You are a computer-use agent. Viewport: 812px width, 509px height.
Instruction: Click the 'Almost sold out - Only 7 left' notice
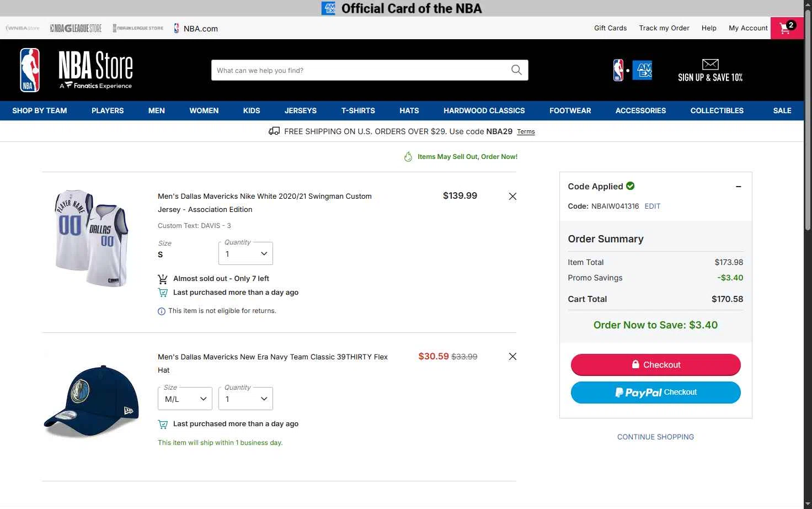[221, 279]
